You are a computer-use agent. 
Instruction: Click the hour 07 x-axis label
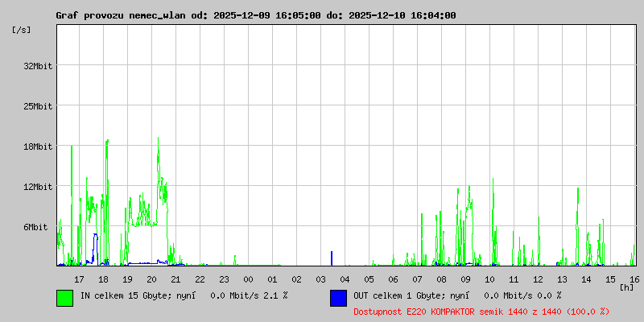click(417, 279)
